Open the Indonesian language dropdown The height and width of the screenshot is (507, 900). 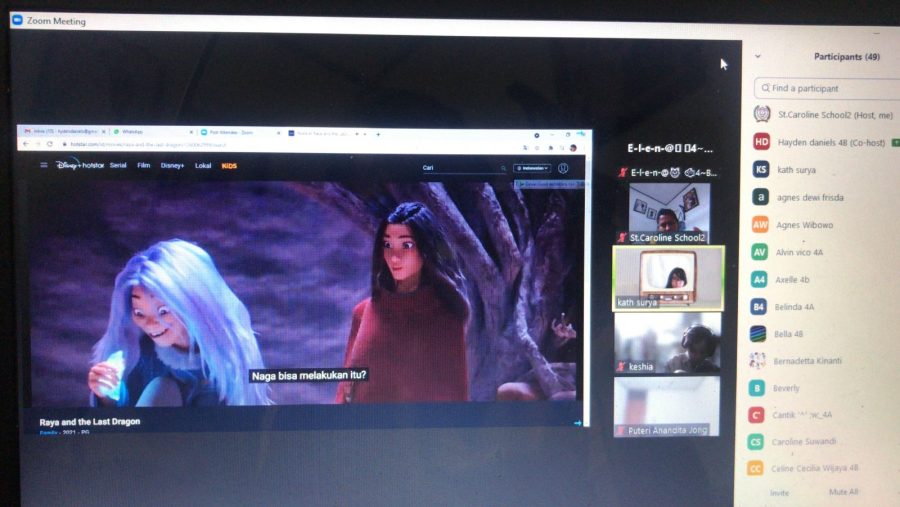(x=532, y=168)
